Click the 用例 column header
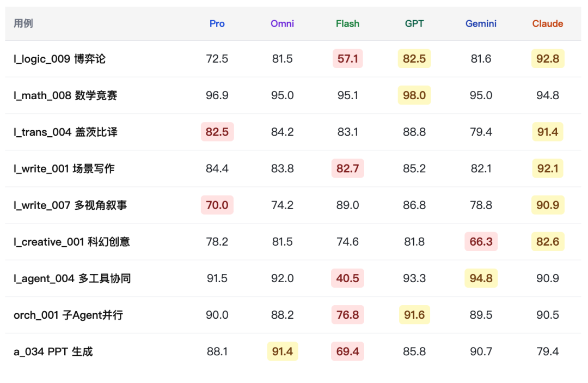588x383 pixels. [23, 23]
